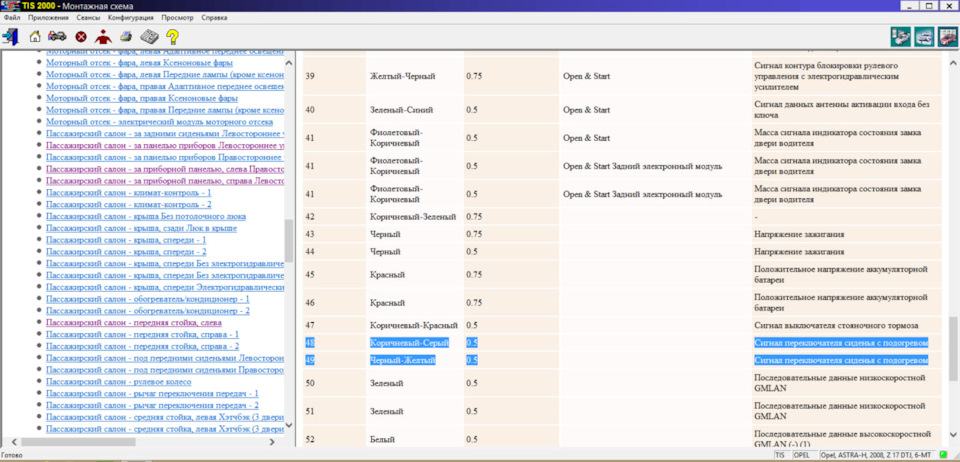The height and width of the screenshot is (462, 960).
Task: Open the Просмотр menu
Action: pyautogui.click(x=177, y=18)
